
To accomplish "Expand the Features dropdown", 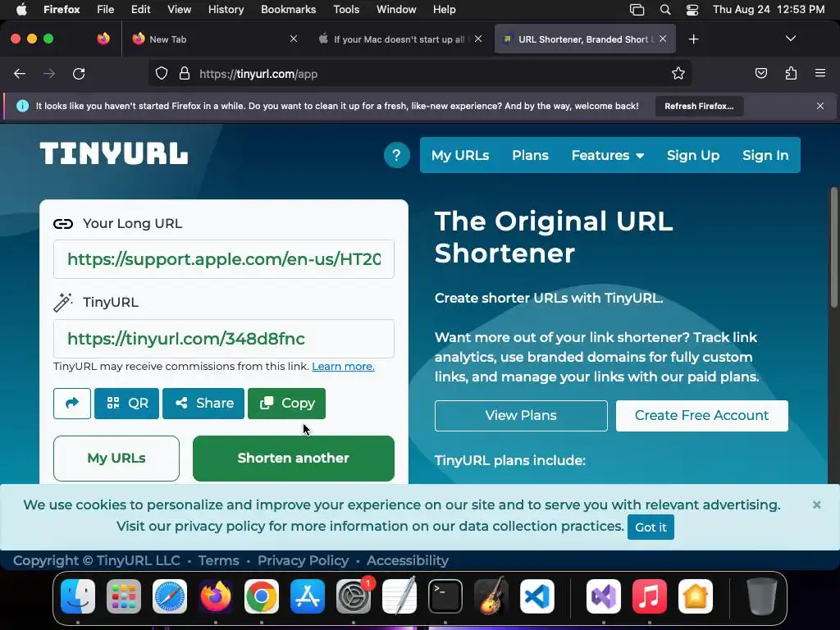I will (x=608, y=155).
